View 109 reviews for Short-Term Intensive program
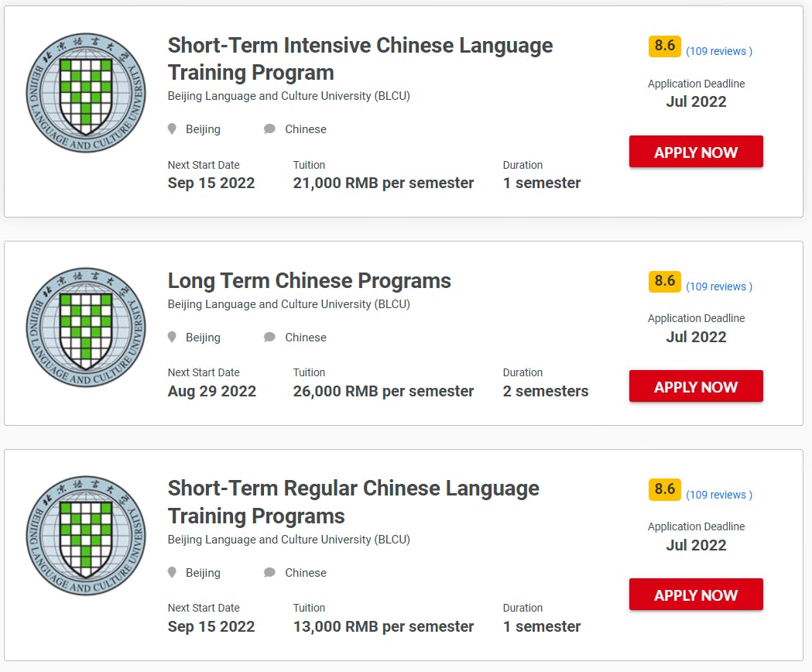 719,51
